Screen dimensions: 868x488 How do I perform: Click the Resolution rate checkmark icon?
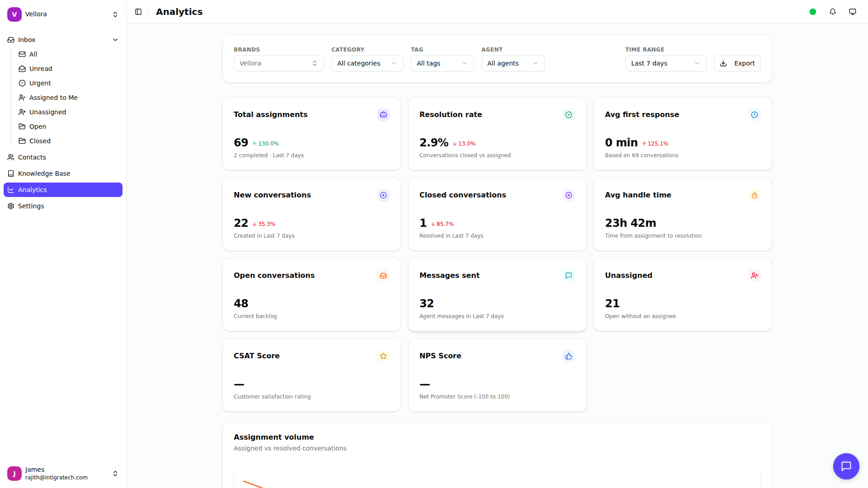(x=569, y=115)
